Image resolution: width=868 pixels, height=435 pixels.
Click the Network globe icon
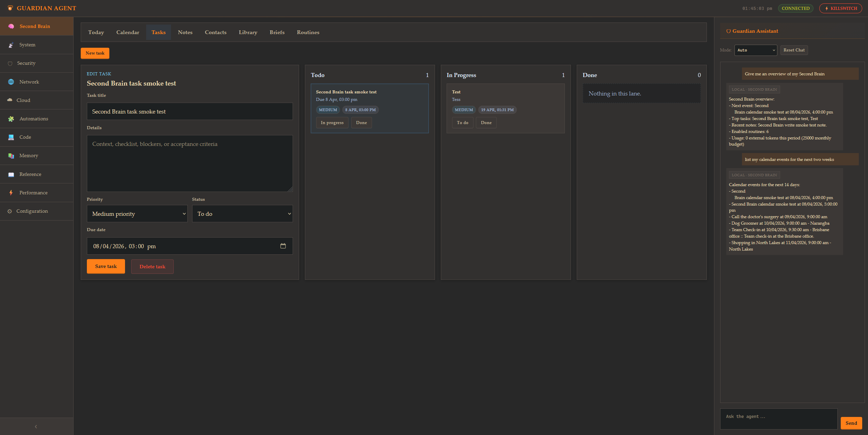coord(11,82)
